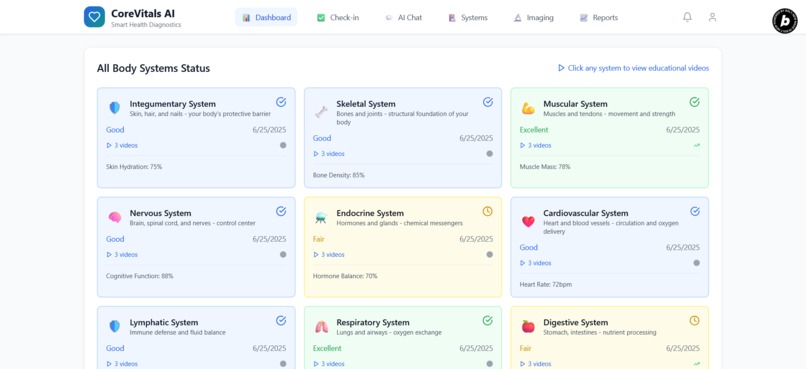
Task: Select the Digestive System card title
Action: [x=576, y=322]
